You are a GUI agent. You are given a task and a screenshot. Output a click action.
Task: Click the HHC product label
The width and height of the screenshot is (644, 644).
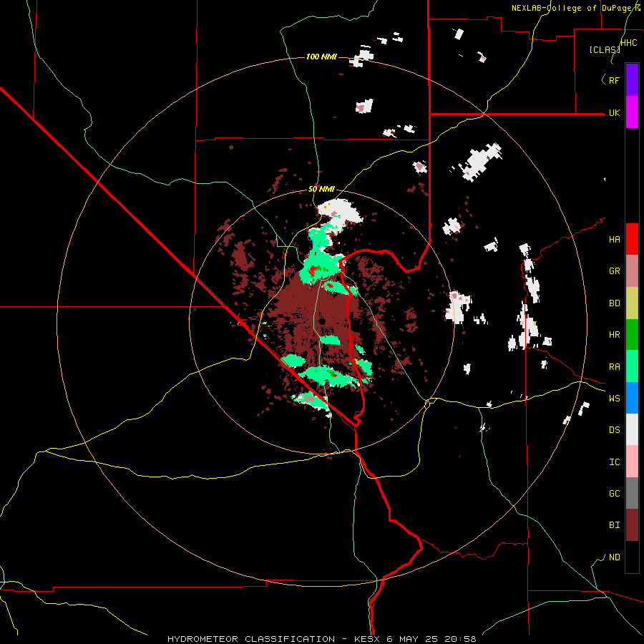click(629, 43)
